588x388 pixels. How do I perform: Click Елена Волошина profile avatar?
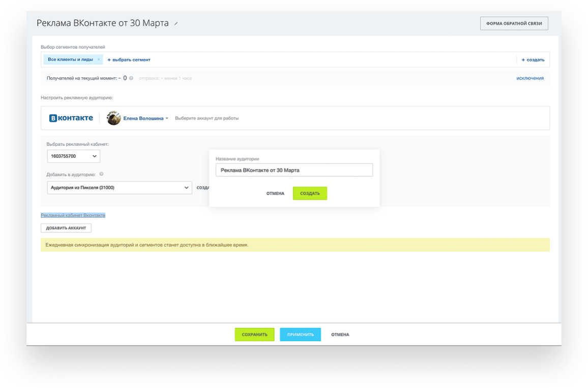point(113,118)
